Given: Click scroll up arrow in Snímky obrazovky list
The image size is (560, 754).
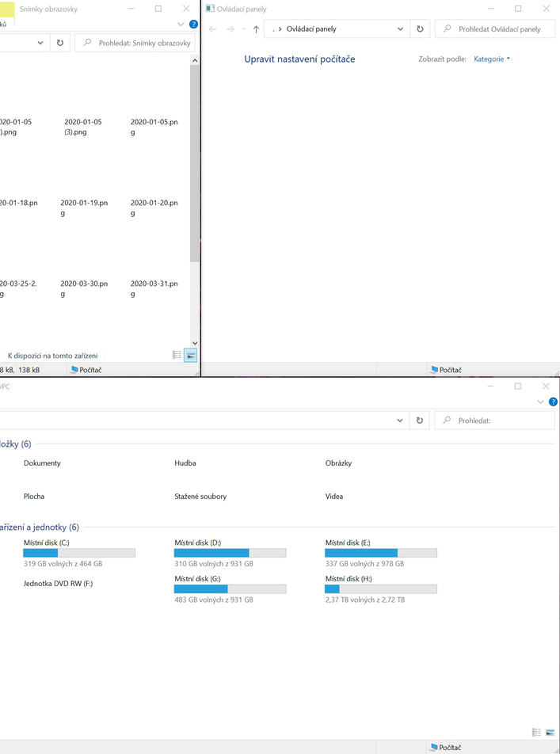Looking at the screenshot, I should tap(195, 60).
